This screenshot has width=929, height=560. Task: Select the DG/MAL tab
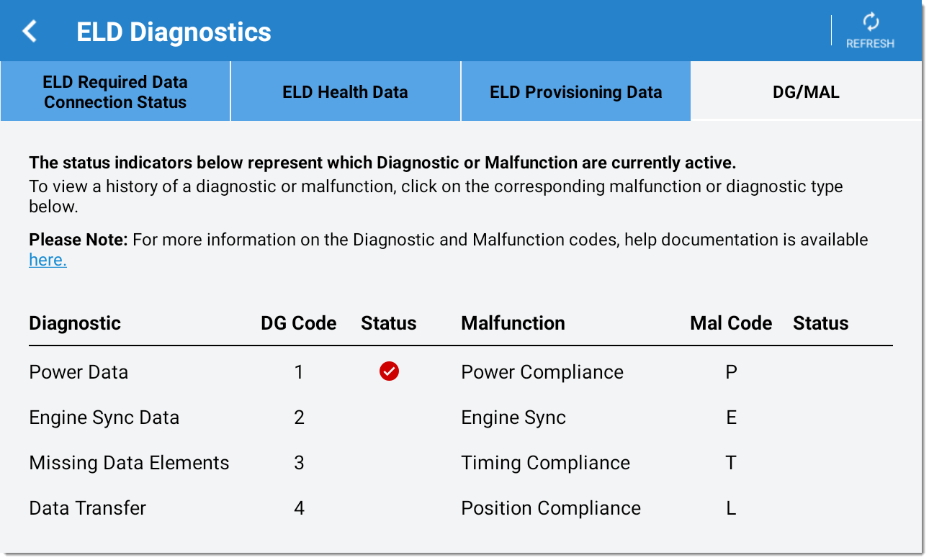pos(806,91)
